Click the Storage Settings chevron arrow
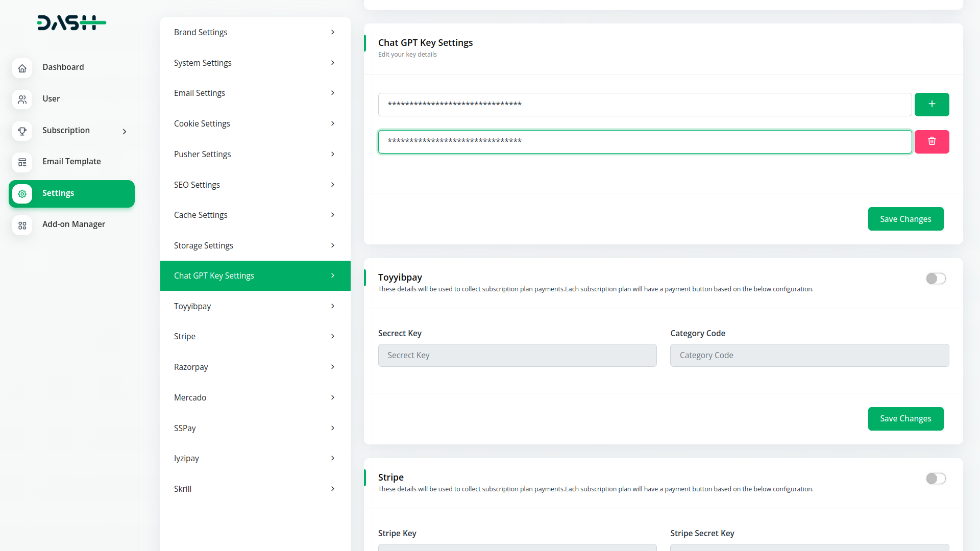This screenshot has width=980, height=551. 332,245
